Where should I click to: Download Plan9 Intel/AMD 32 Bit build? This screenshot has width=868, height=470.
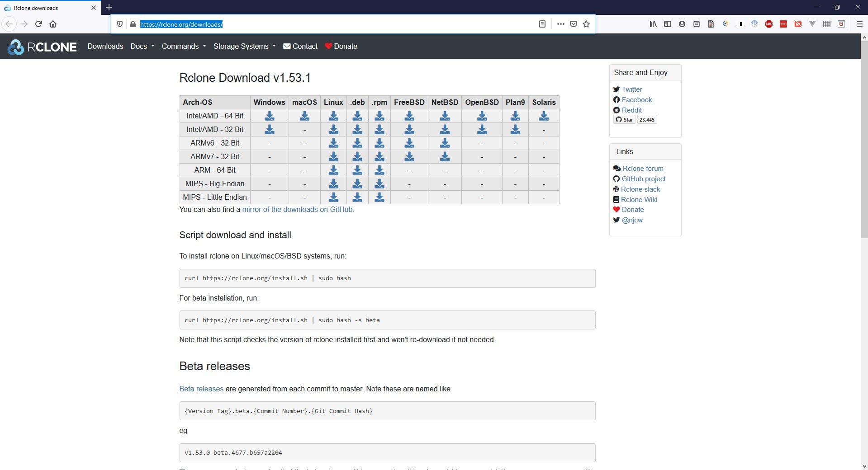515,129
